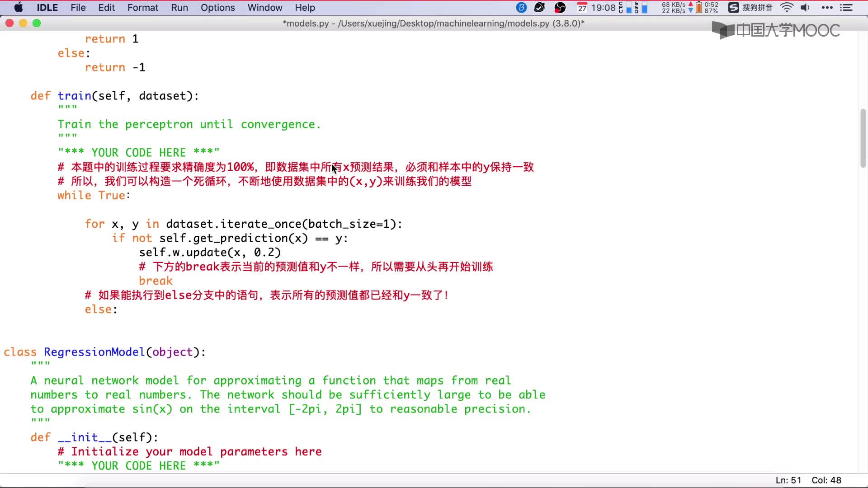Open the Wi-Fi status menu
The width and height of the screenshot is (868, 488).
point(787,8)
